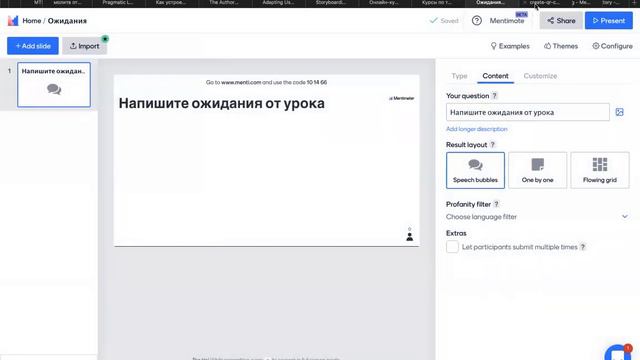Click the menti.com code instruction text
Image resolution: width=640 pixels, height=360 pixels.
tap(266, 82)
